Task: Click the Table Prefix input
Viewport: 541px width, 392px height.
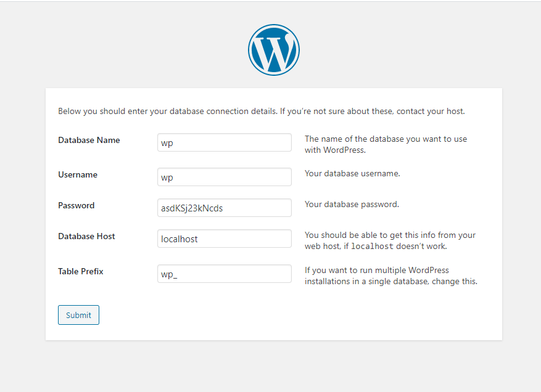Action: [225, 274]
